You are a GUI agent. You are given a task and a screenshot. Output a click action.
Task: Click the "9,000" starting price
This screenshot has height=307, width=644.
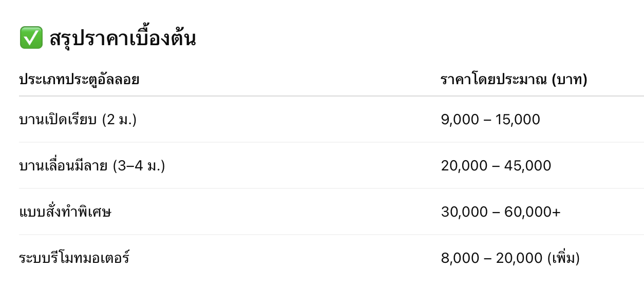pos(460,120)
